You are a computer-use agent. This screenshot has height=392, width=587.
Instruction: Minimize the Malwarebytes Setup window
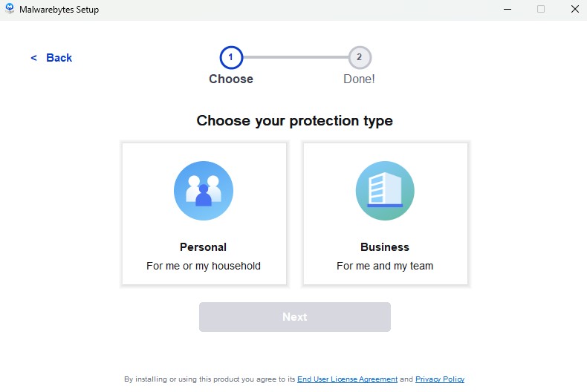(x=507, y=10)
